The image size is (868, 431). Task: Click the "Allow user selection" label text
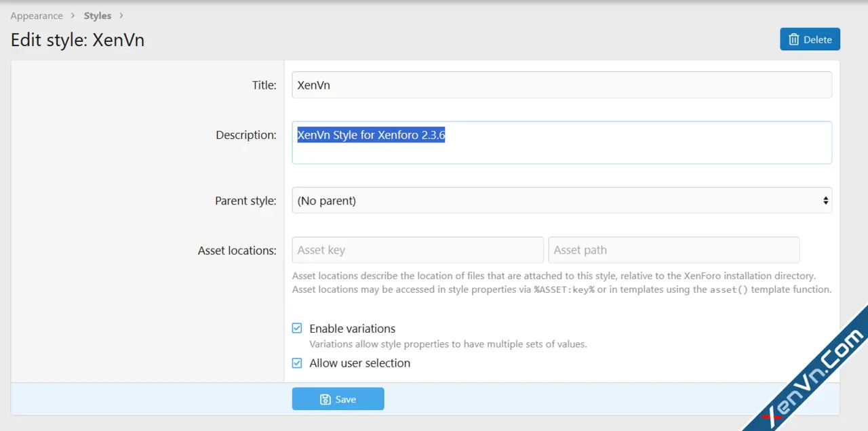tap(359, 363)
